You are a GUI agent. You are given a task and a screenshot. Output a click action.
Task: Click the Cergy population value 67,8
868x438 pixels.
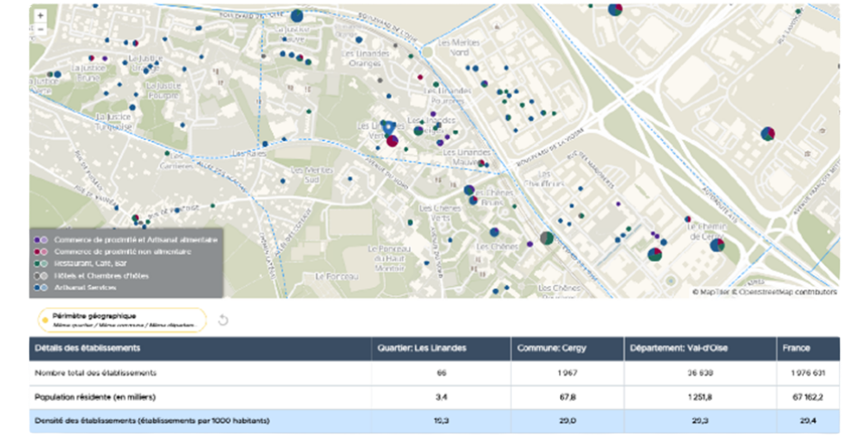(567, 397)
